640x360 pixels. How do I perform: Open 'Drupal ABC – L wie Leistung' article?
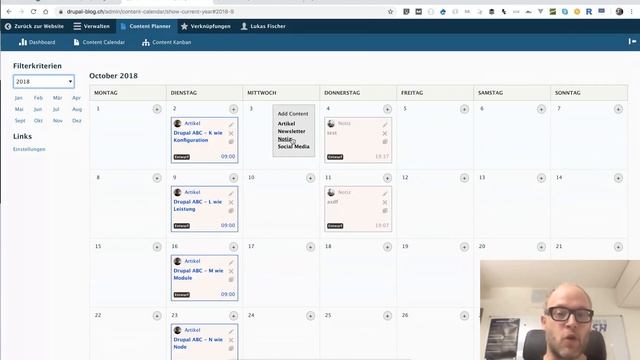[198, 205]
